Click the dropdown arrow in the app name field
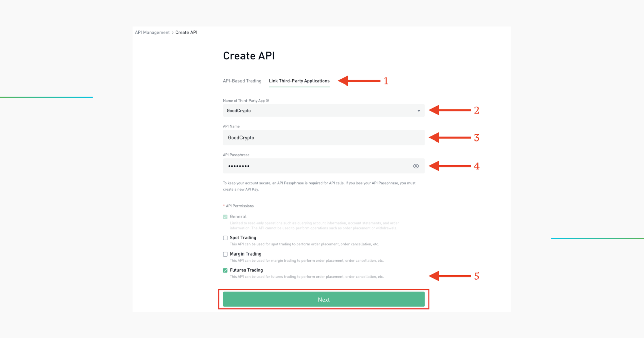Viewport: 644px width, 338px height. (x=418, y=110)
